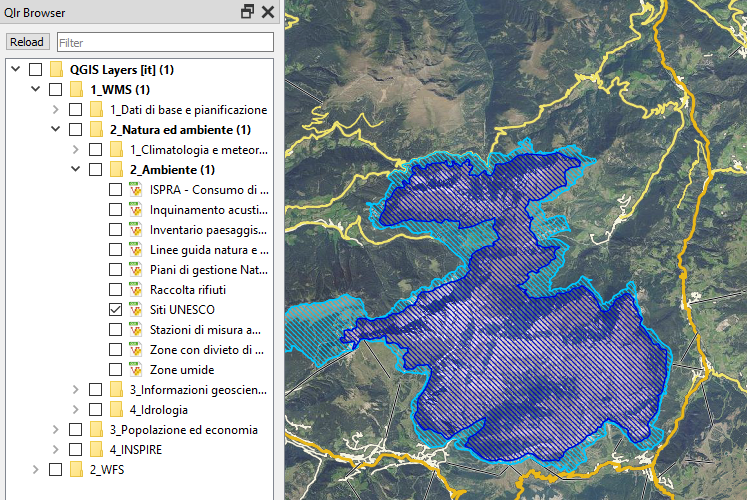The image size is (747, 500).
Task: Click the Siti UNESCO layer icon
Action: [x=136, y=310]
